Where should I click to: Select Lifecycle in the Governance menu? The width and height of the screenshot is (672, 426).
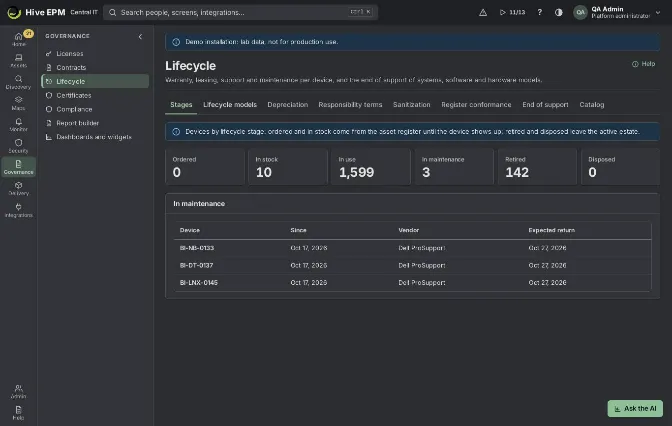coord(95,81)
